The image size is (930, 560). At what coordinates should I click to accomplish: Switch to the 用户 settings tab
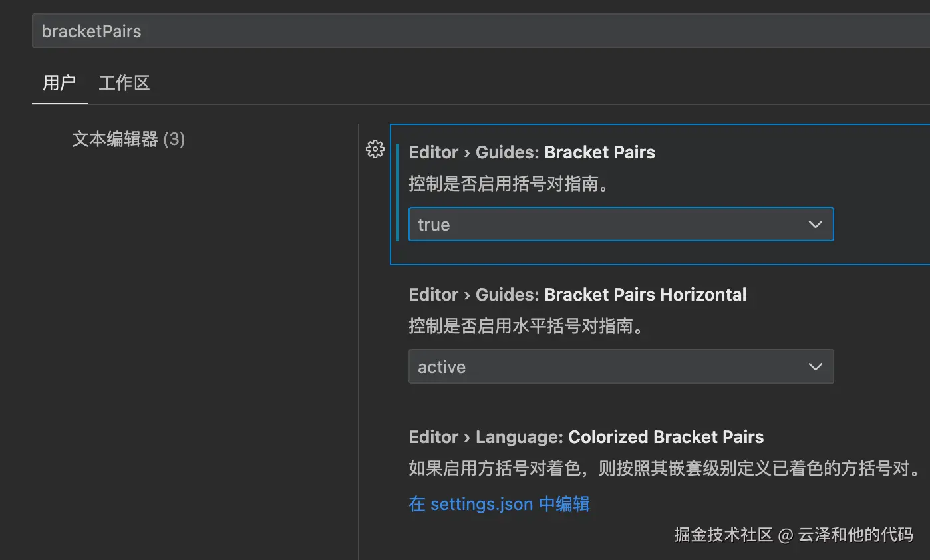click(59, 83)
